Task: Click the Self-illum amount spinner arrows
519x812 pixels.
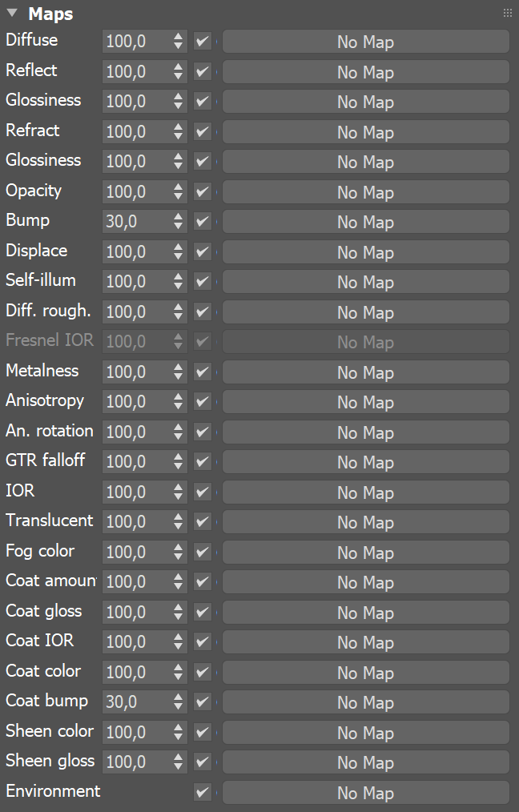Action: pyautogui.click(x=178, y=282)
